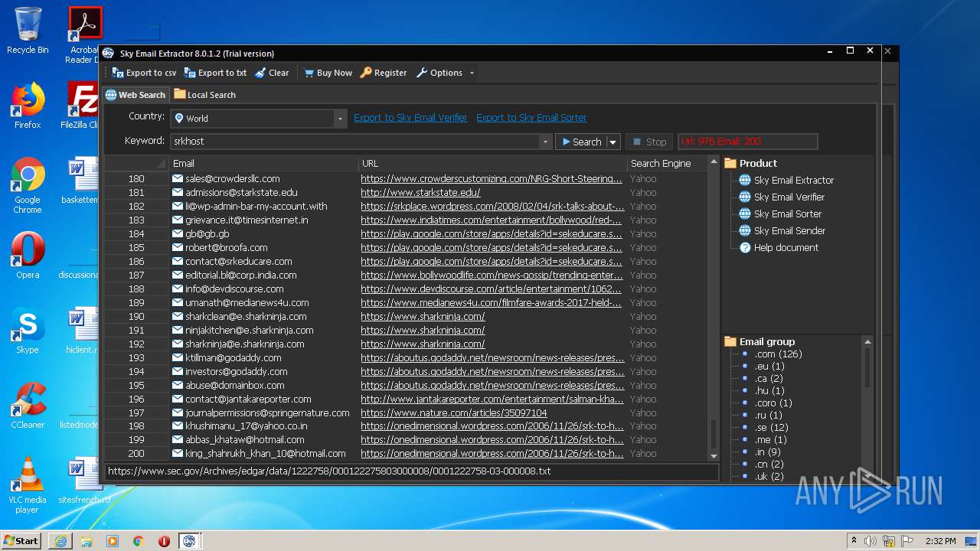Click Export to csv toolbar button
980x551 pixels.
tap(144, 73)
